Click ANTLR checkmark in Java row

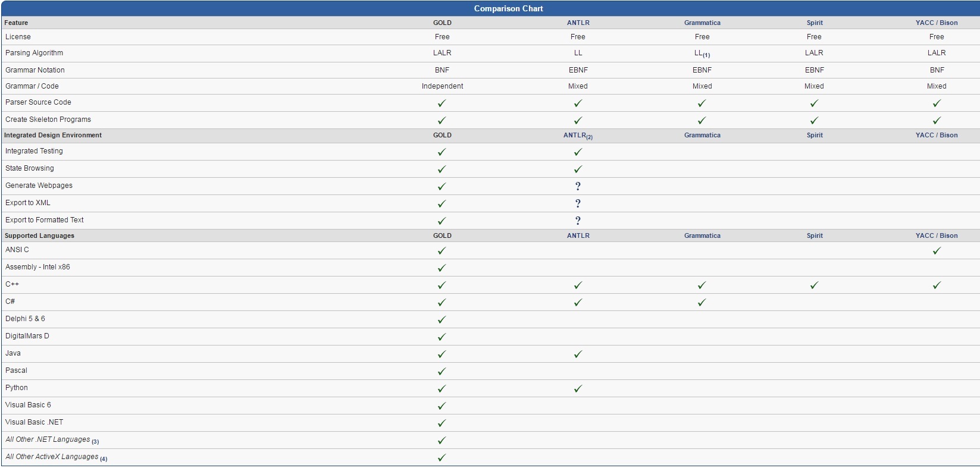[578, 354]
